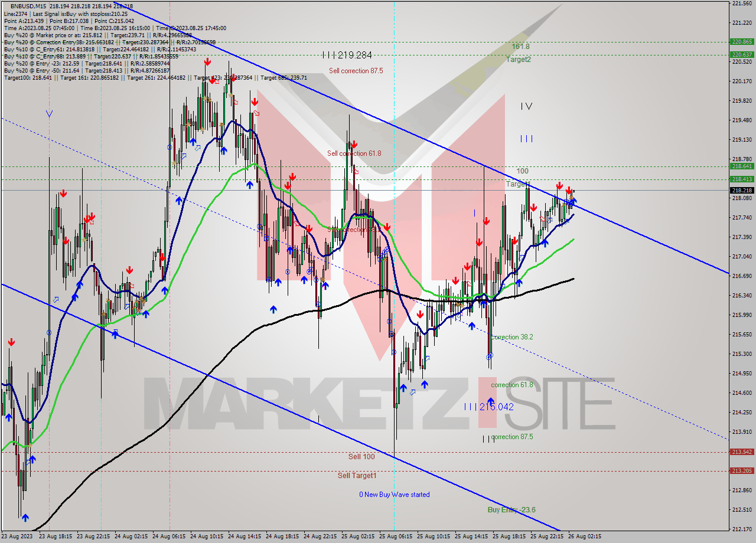Click the '25 Aug 14:15' time label
Viewport: 756px width, 543px height.
(x=471, y=537)
